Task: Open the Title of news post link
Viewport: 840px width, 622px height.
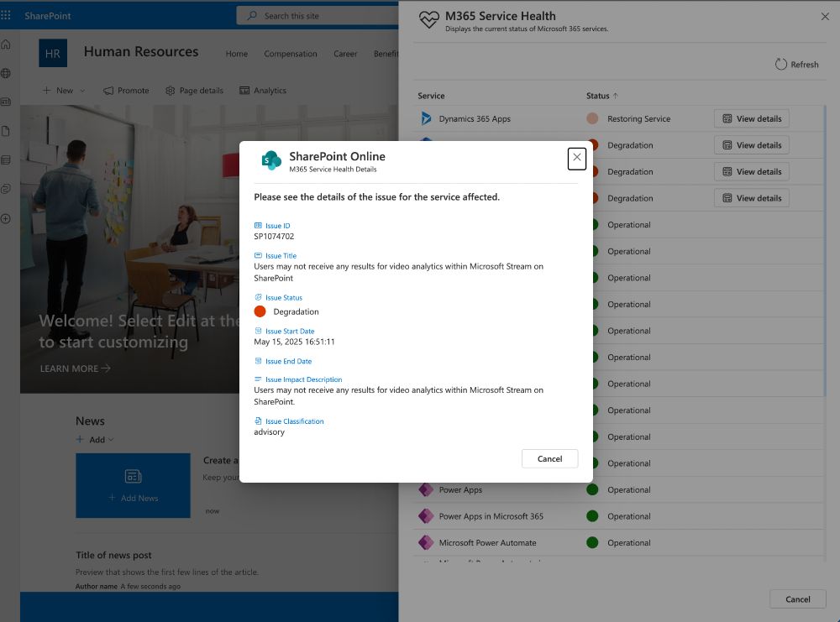Action: [113, 555]
